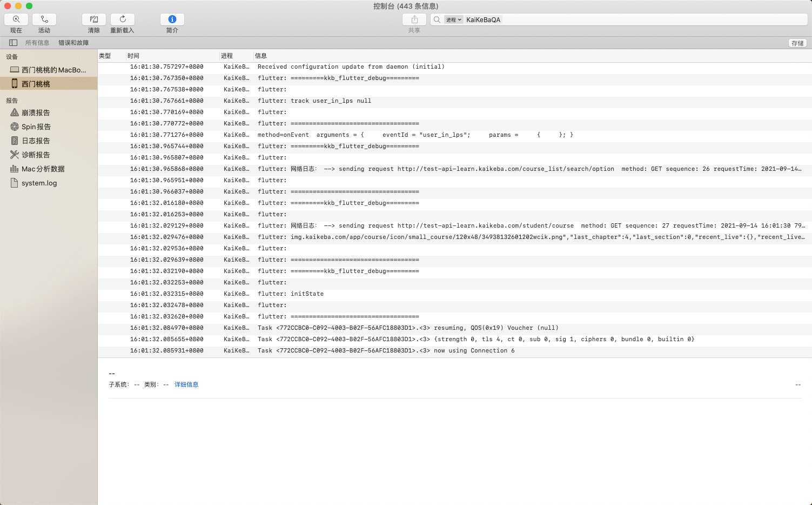Click the 重新载入 (Reload) toolbar icon

(x=123, y=19)
